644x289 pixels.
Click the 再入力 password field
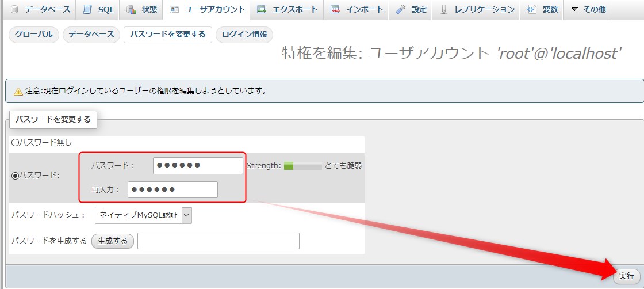point(172,189)
